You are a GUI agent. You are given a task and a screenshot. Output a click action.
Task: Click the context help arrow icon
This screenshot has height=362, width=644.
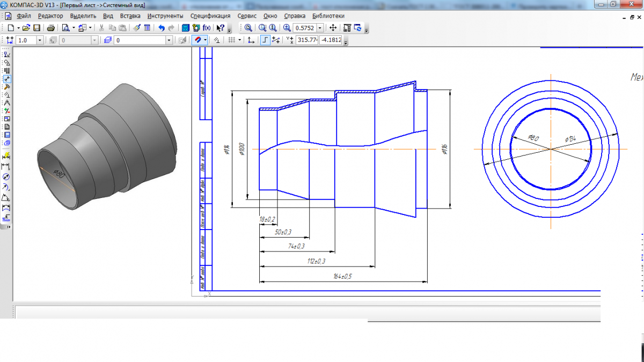tap(220, 28)
